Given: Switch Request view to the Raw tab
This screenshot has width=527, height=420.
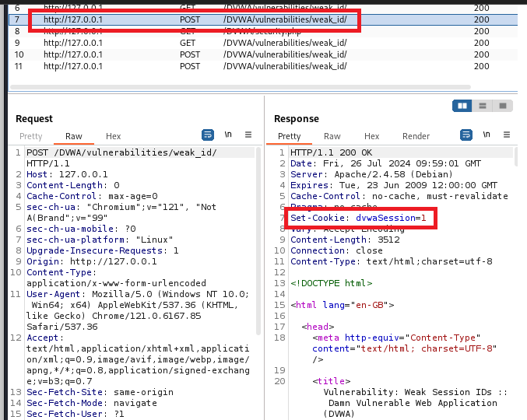Looking at the screenshot, I should (x=74, y=136).
